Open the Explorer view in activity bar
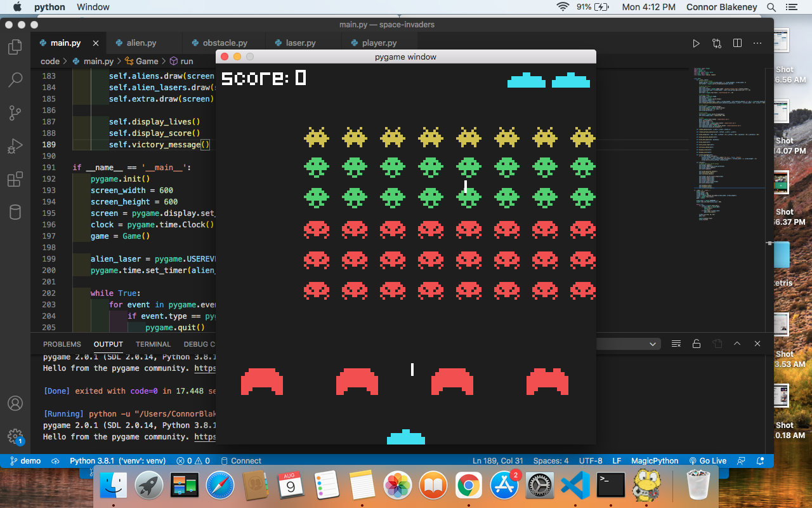812x508 pixels. pos(15,47)
